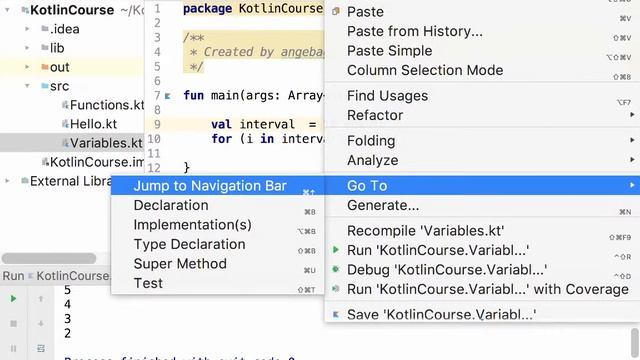Click the up-arrow stack trace icon in Run panel
This screenshot has height=360, width=640.
point(41,299)
